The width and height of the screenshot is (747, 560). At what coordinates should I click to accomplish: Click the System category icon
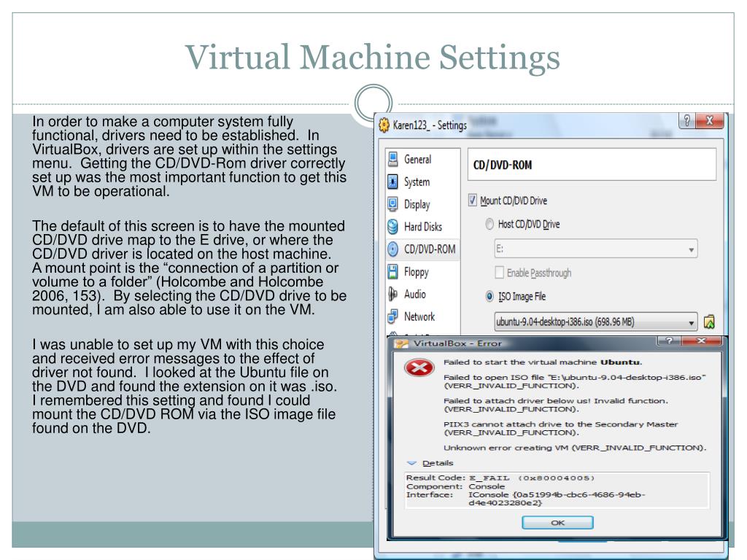[393, 182]
